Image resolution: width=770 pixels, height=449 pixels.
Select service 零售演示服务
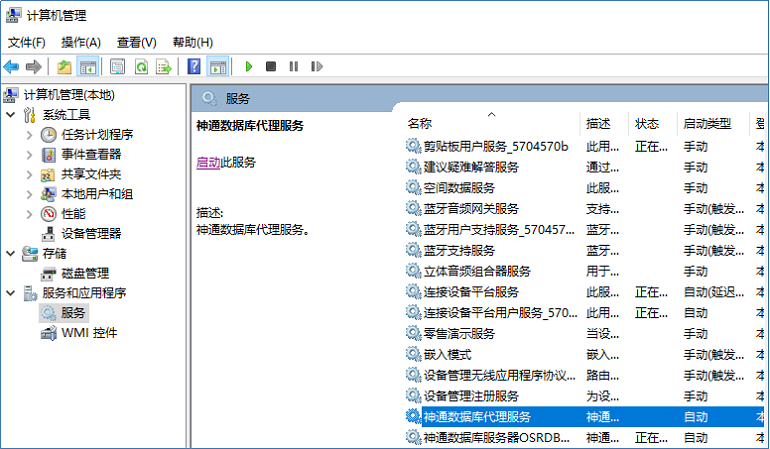point(459,334)
